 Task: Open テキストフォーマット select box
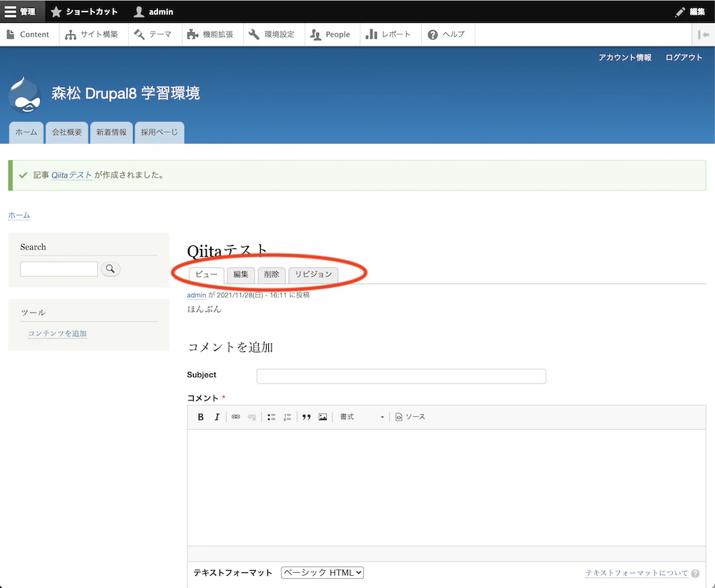pyautogui.click(x=322, y=573)
